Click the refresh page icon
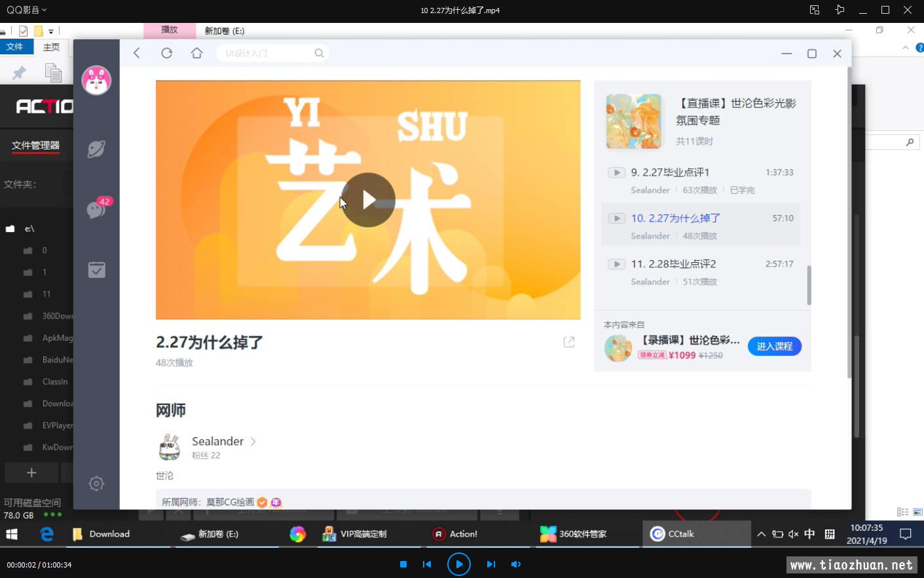The image size is (924, 578). (166, 53)
